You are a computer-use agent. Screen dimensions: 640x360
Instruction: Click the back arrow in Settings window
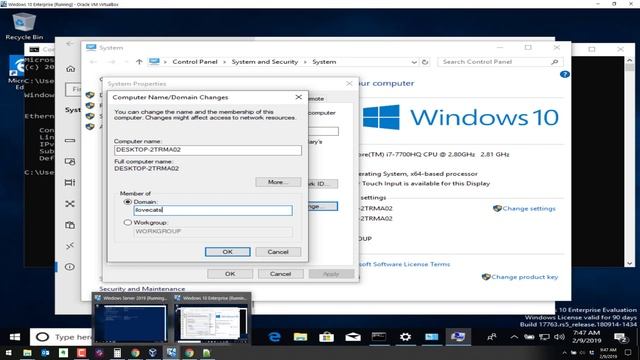click(70, 43)
